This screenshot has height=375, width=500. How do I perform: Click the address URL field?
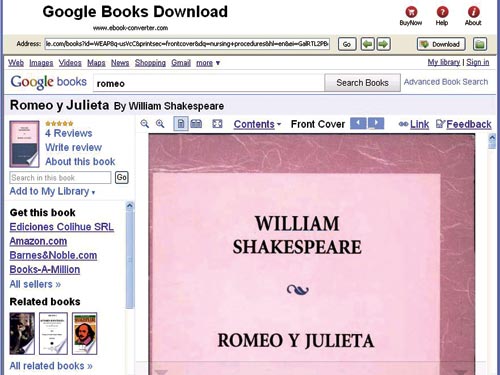[187, 44]
